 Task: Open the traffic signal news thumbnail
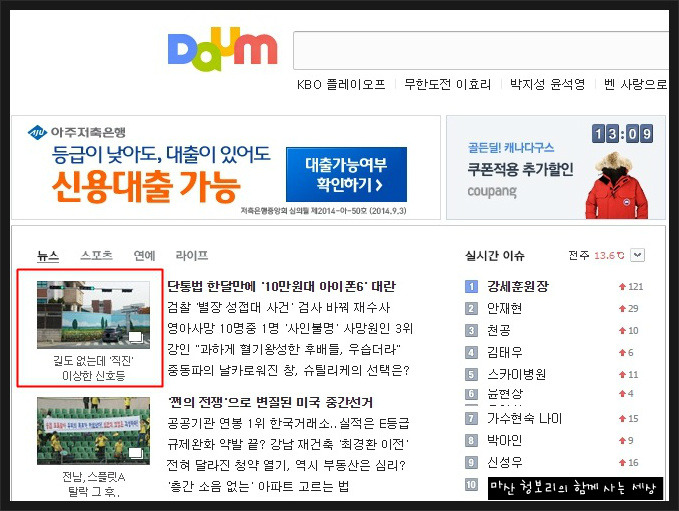tap(94, 315)
